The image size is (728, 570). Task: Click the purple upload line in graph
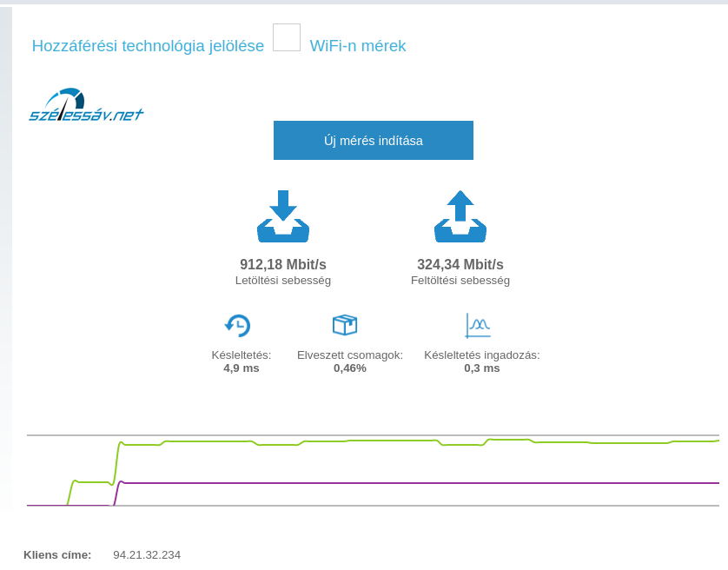pyautogui.click(x=372, y=483)
